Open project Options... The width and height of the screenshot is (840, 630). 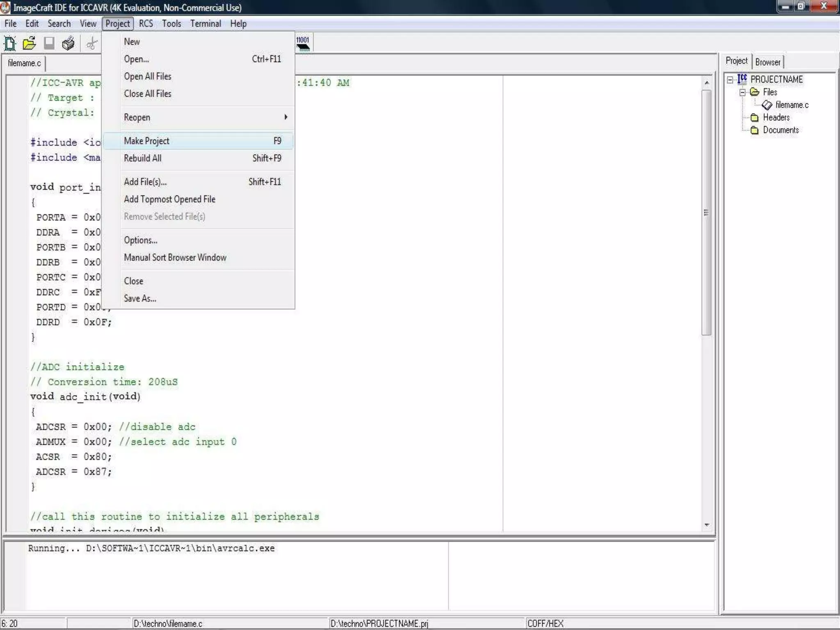point(199,240)
